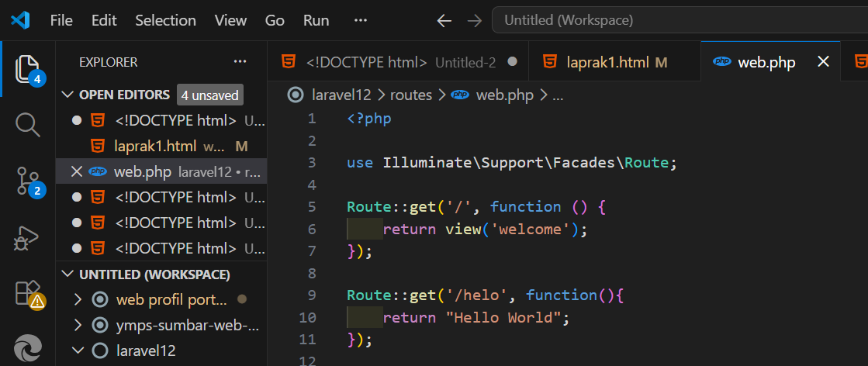Click breadcrumb root folder circle icon
Screen dimensions: 868x366
[x=296, y=95]
